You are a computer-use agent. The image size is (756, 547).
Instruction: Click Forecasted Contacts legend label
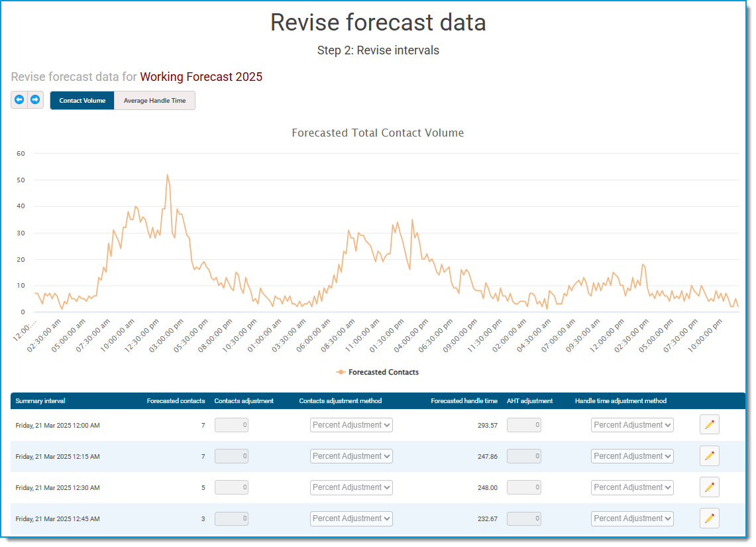coord(384,373)
